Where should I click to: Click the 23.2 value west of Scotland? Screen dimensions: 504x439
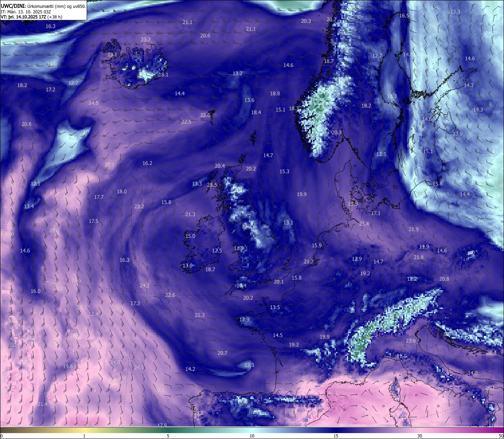click(x=139, y=206)
